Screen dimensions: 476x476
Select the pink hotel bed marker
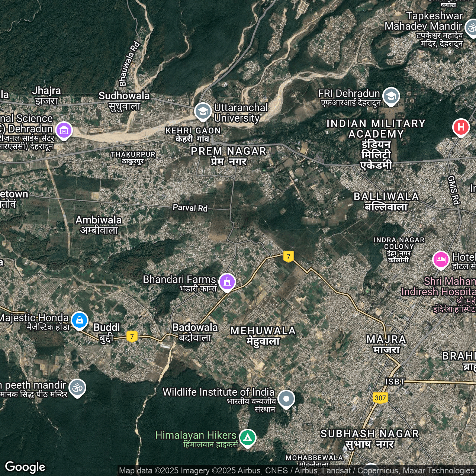[x=441, y=259]
